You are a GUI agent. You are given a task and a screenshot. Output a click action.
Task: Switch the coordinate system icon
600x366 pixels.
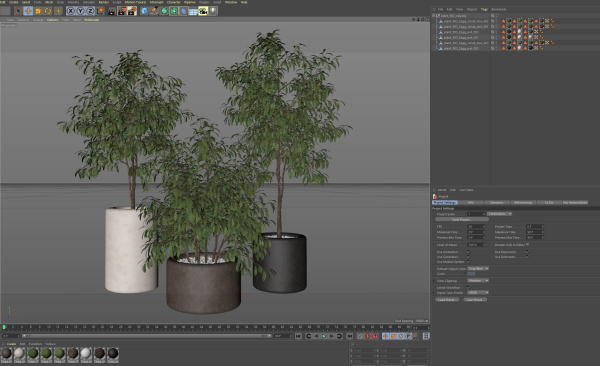point(100,11)
